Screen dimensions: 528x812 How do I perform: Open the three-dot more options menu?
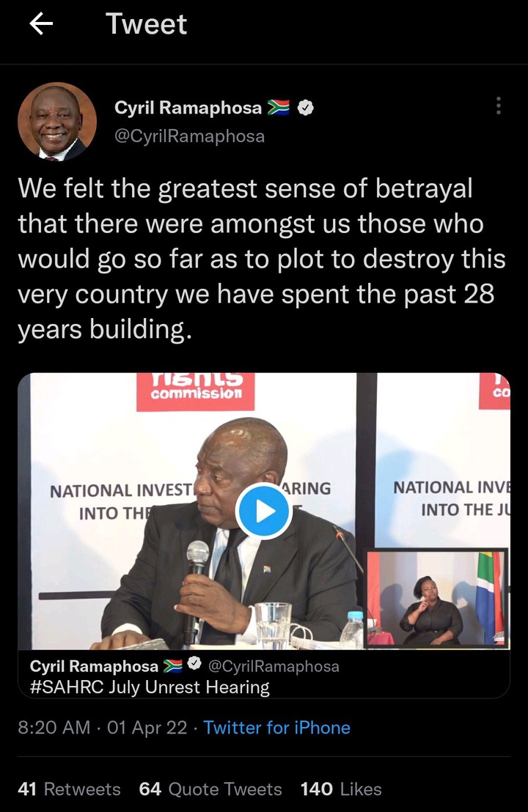click(x=499, y=106)
